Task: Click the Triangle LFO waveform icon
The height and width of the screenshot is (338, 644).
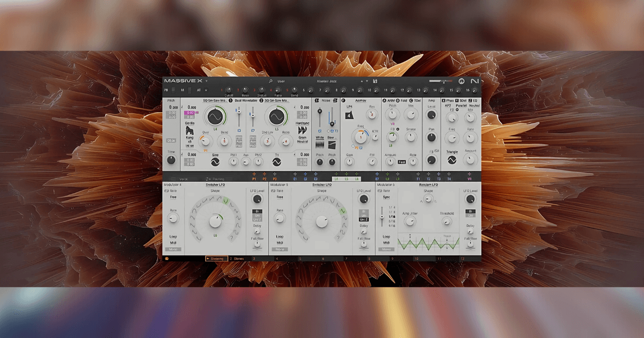Action: pos(452,160)
